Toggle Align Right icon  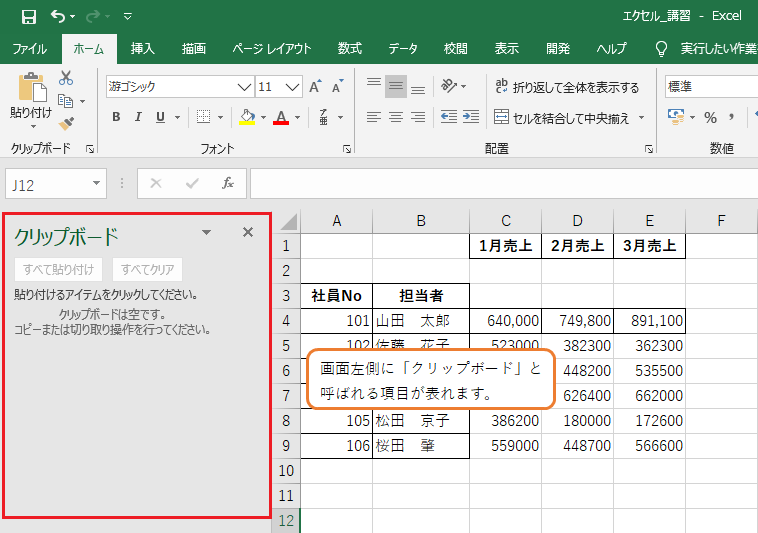pyautogui.click(x=418, y=117)
